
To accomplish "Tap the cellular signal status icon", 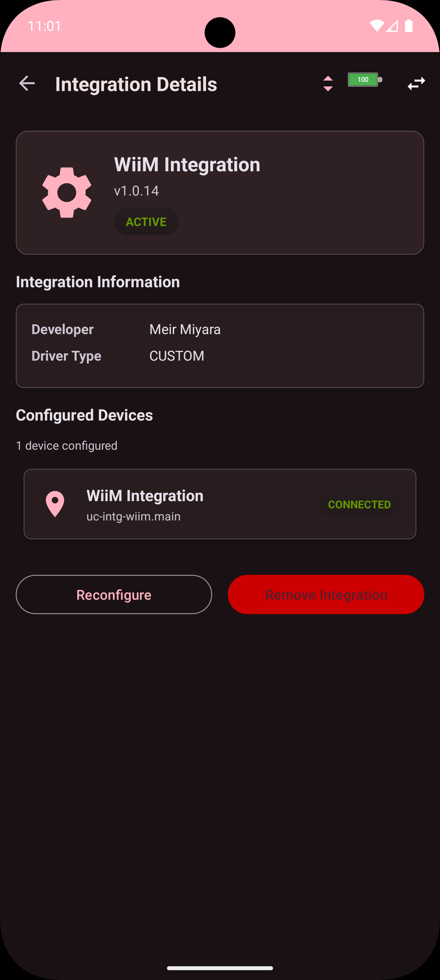I will point(392,26).
